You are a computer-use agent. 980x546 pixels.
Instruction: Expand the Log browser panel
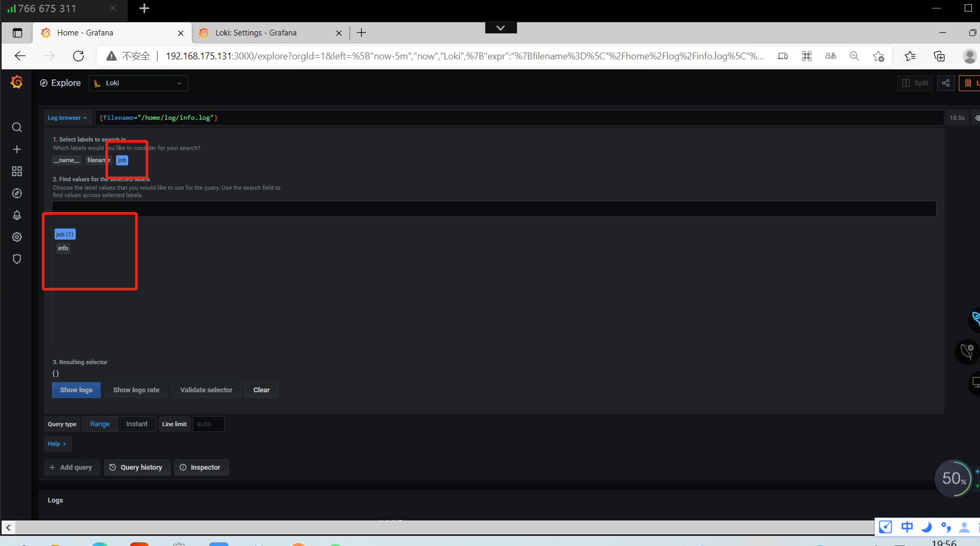click(x=67, y=117)
